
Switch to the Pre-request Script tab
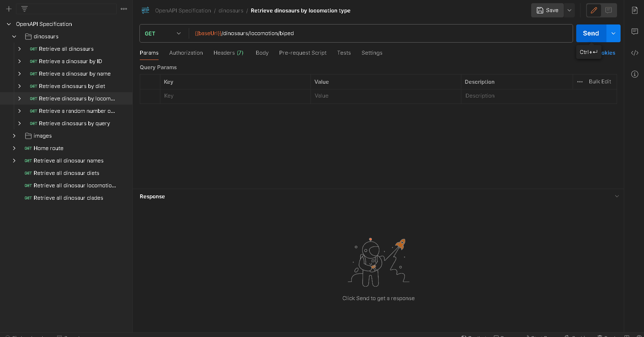303,53
